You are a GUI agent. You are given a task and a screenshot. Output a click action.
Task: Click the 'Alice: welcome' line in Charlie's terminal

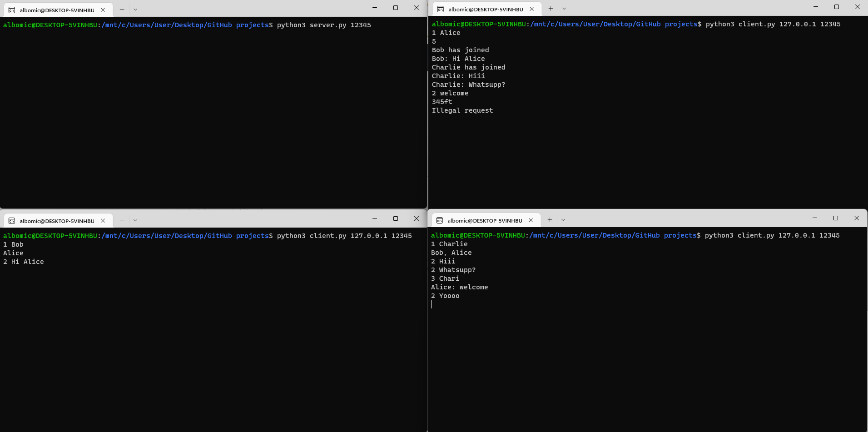click(x=460, y=287)
